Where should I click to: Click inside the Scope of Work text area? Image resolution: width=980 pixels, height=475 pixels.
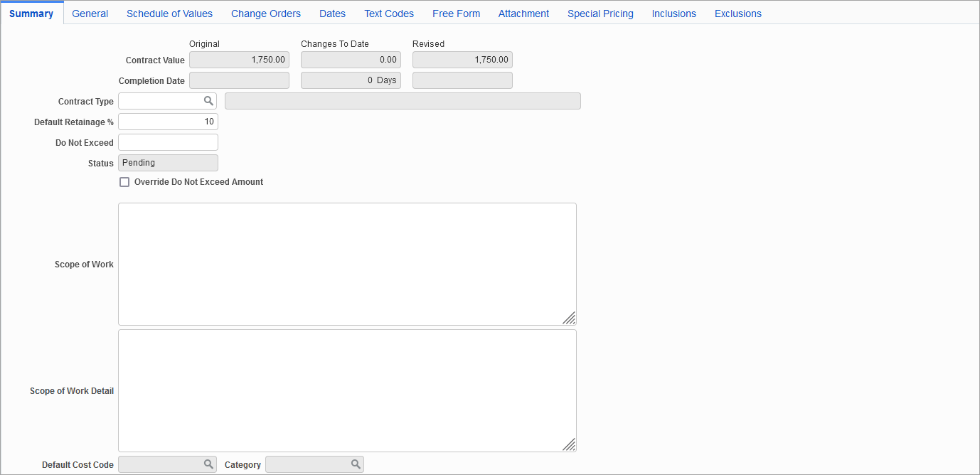346,263
